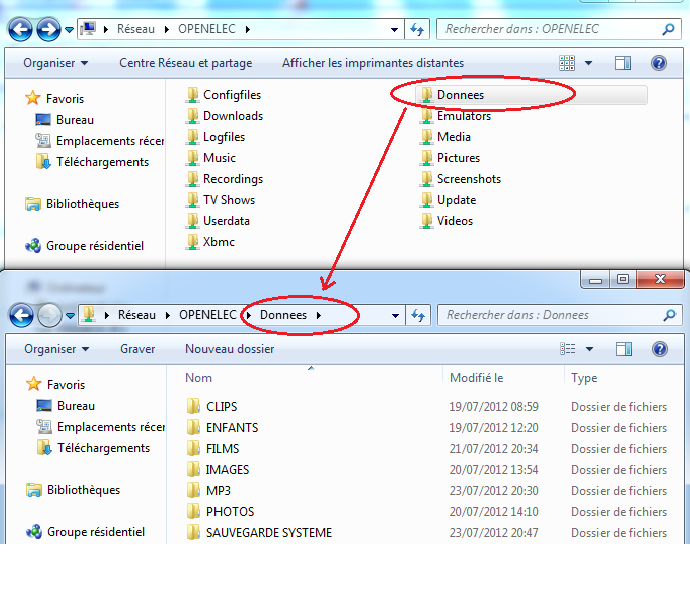Click the Graver button

point(137,349)
